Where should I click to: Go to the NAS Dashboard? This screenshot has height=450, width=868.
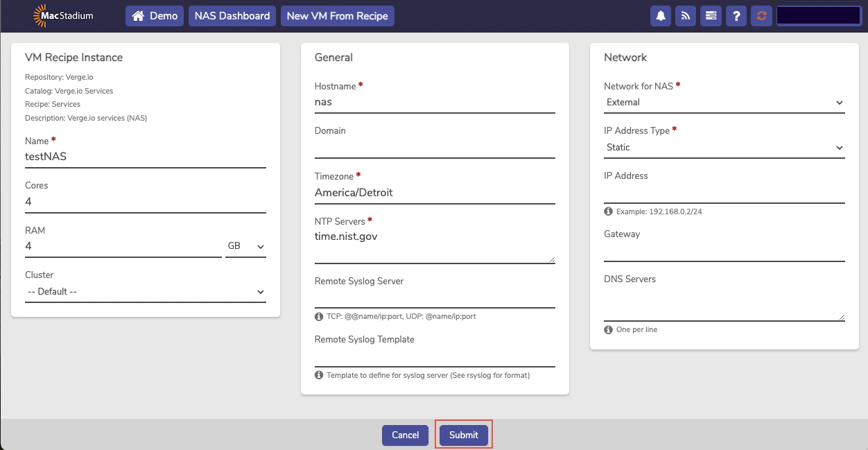(x=232, y=15)
